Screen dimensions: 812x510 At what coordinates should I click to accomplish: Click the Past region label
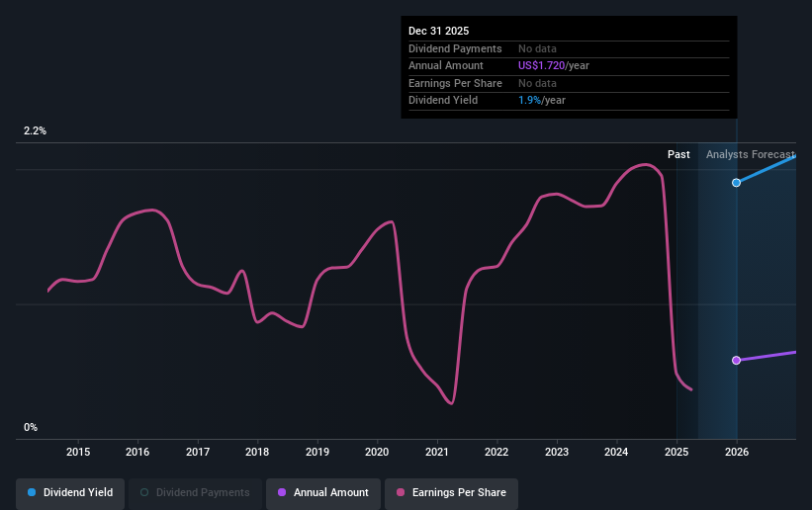pyautogui.click(x=678, y=154)
